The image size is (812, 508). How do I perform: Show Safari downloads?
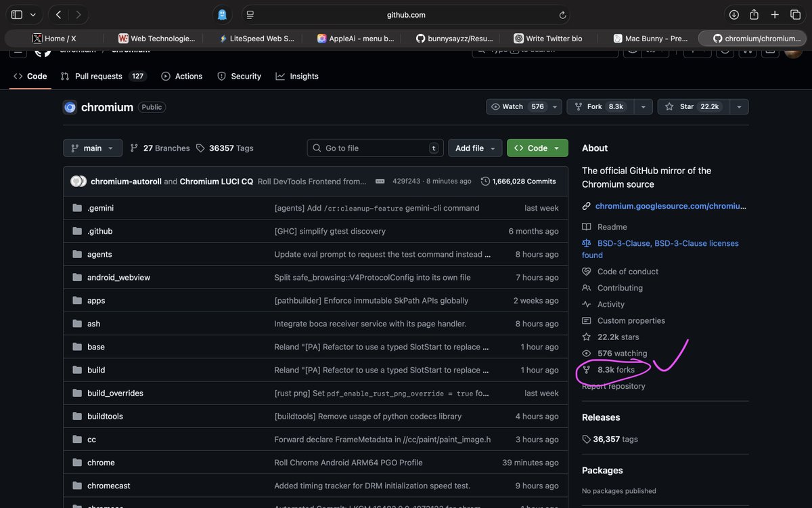pyautogui.click(x=734, y=14)
